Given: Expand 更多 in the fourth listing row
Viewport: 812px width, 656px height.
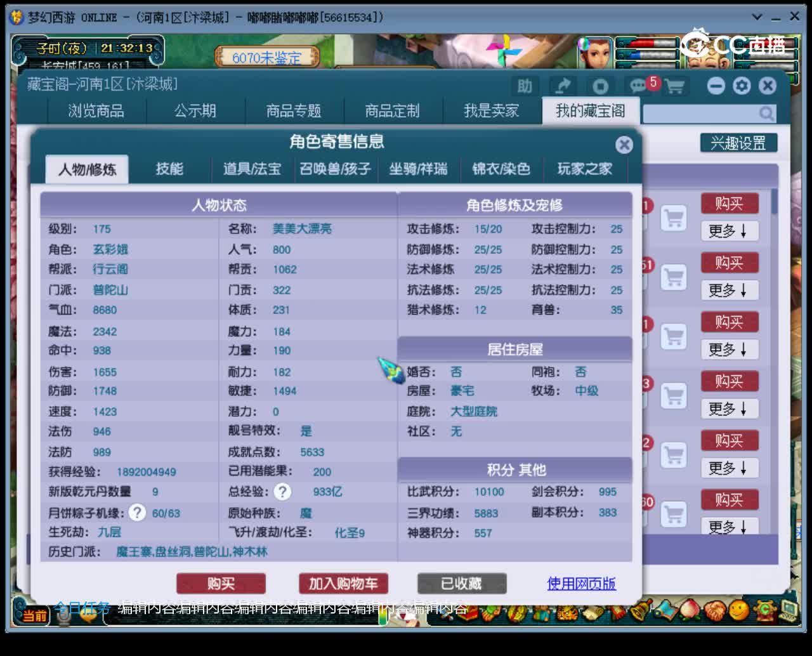Looking at the screenshot, I should point(729,409).
